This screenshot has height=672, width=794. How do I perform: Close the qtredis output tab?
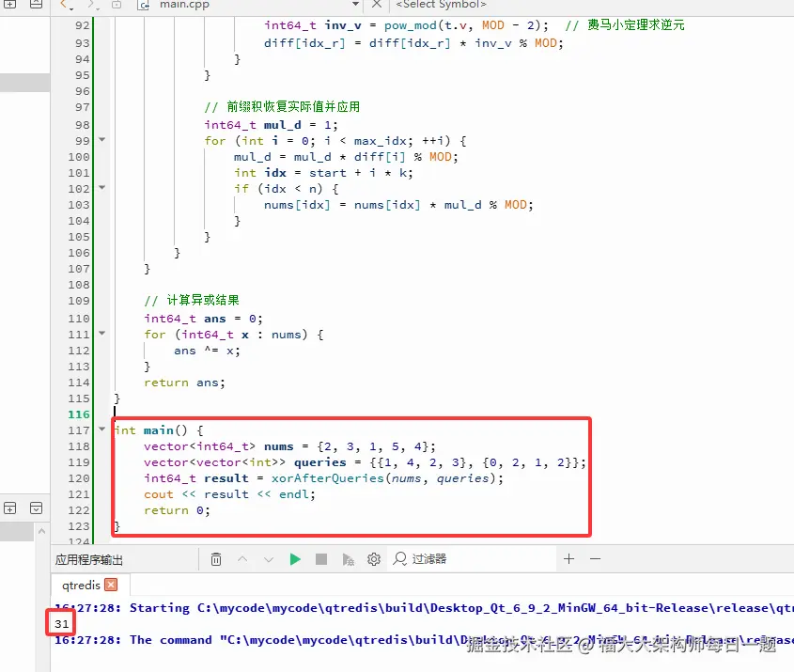tap(111, 585)
